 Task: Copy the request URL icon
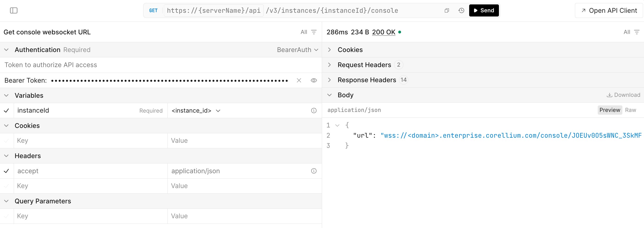coord(447,10)
